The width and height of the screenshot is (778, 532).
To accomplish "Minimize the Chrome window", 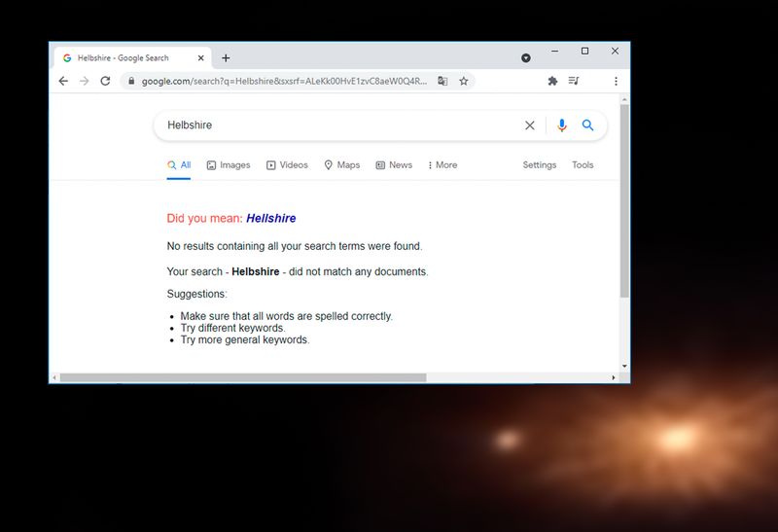I will pos(554,52).
